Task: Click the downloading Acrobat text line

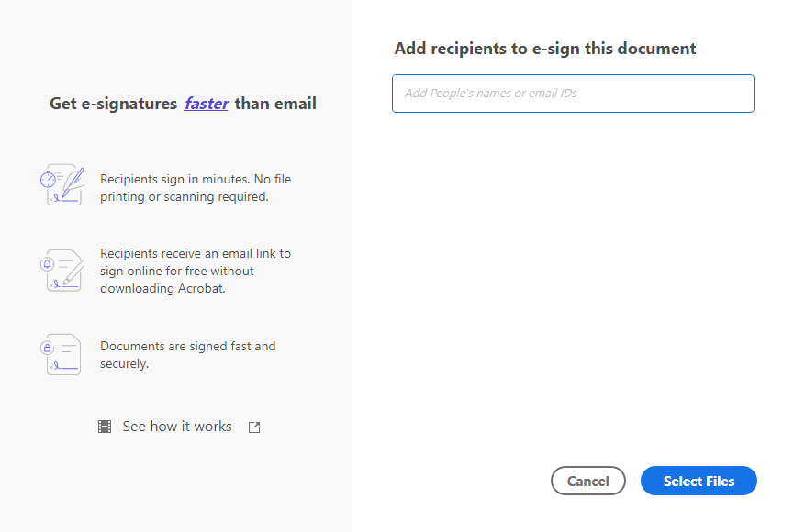Action: [162, 289]
